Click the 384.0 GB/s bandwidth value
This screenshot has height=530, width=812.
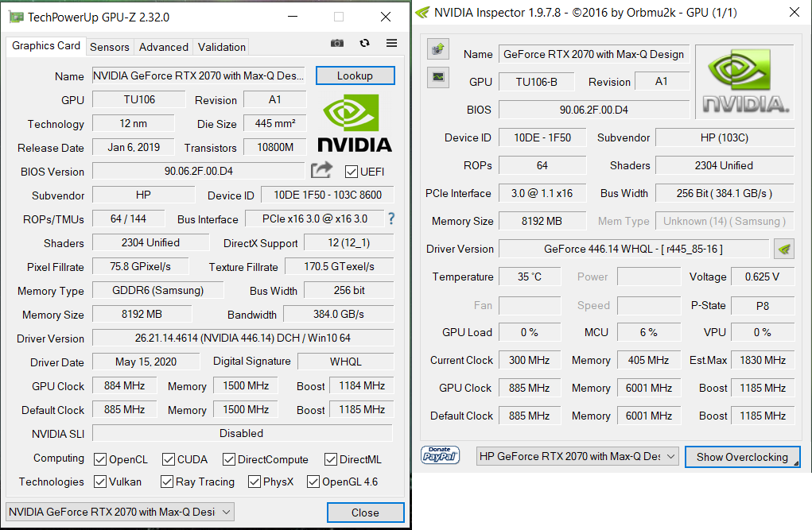[339, 314]
